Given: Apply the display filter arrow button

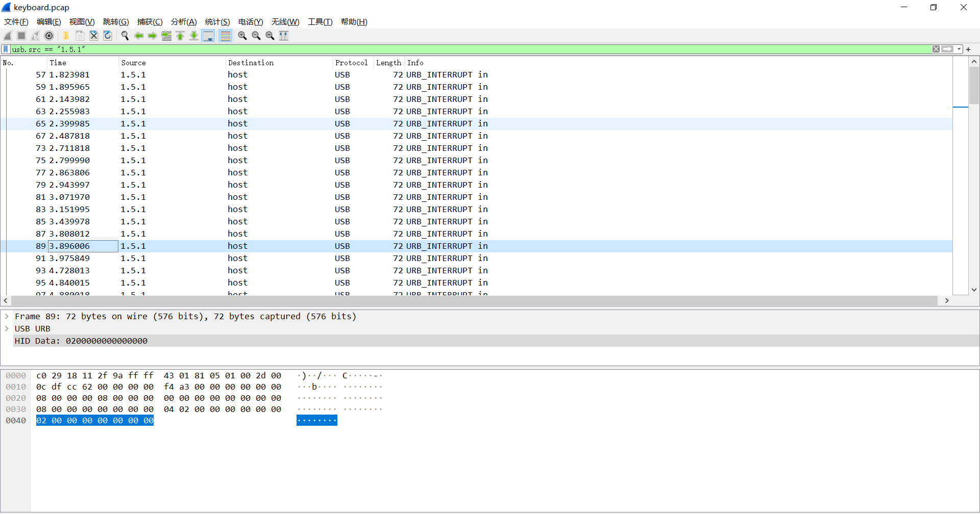Looking at the screenshot, I should point(947,49).
